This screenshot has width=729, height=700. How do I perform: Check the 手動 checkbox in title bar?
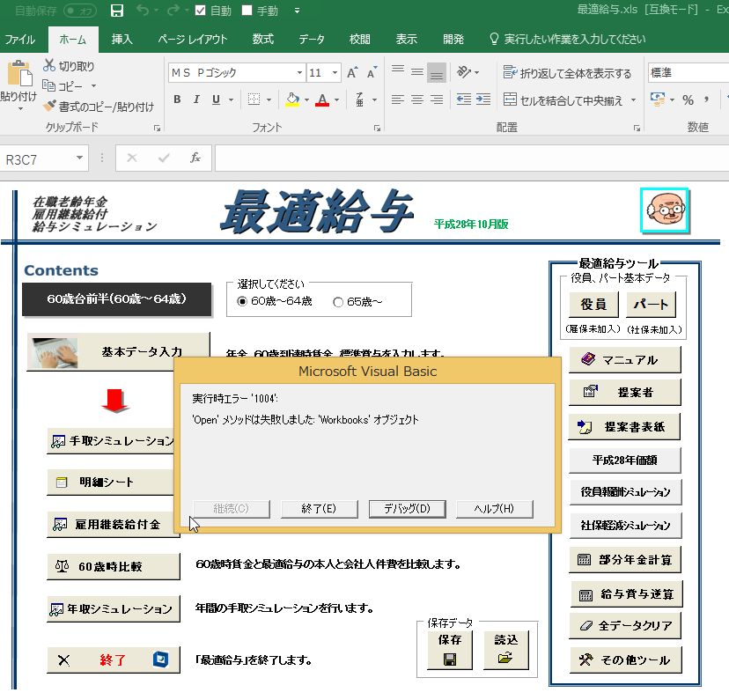point(247,11)
